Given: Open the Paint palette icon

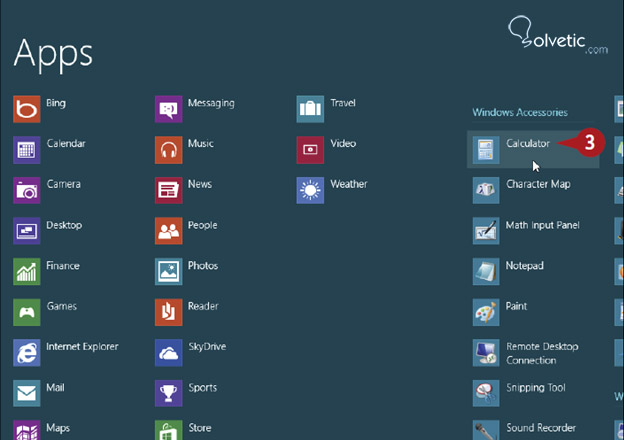Looking at the screenshot, I should click(486, 312).
